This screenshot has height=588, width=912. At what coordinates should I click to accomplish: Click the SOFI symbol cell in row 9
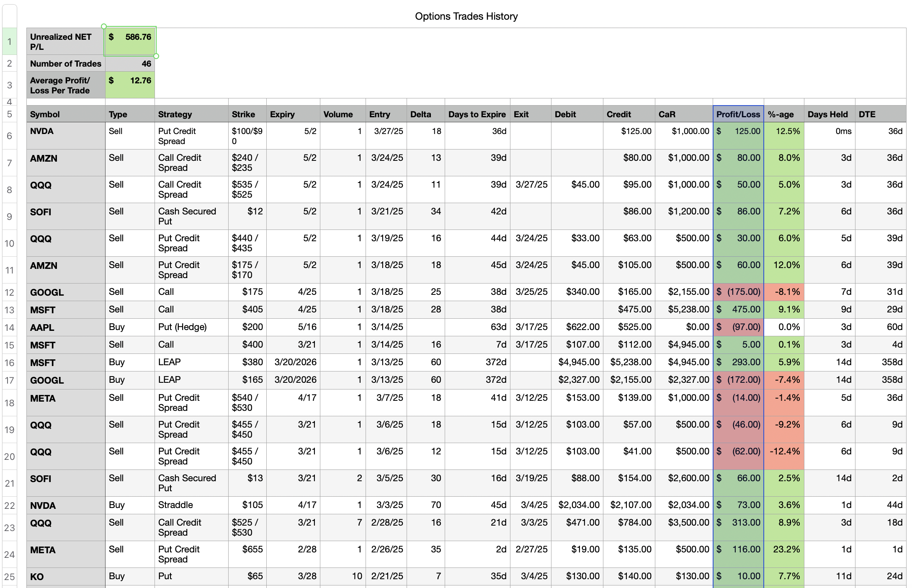coord(66,217)
